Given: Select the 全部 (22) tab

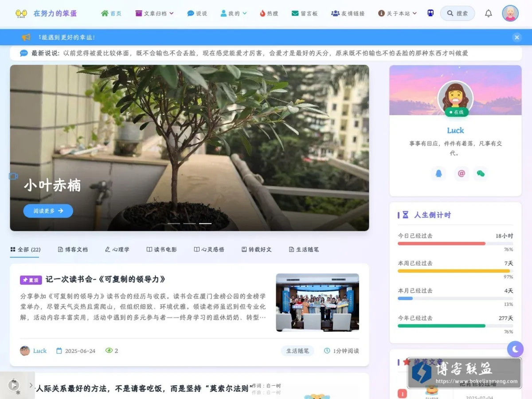Looking at the screenshot, I should 25,250.
